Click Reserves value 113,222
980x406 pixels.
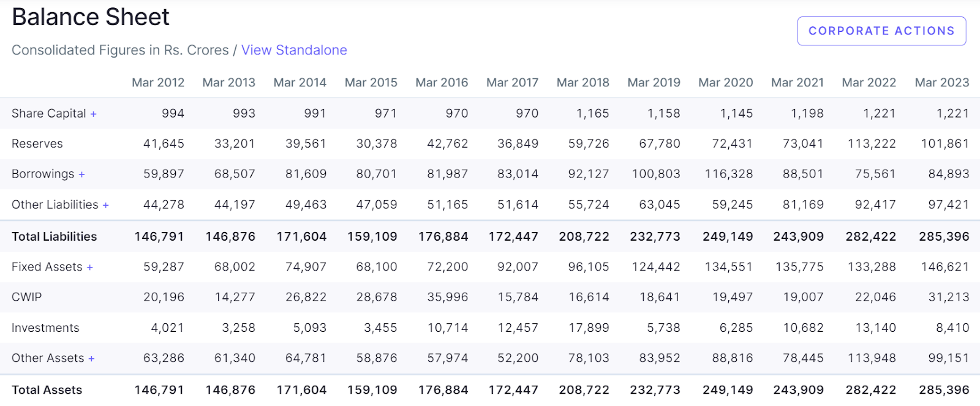(872, 144)
